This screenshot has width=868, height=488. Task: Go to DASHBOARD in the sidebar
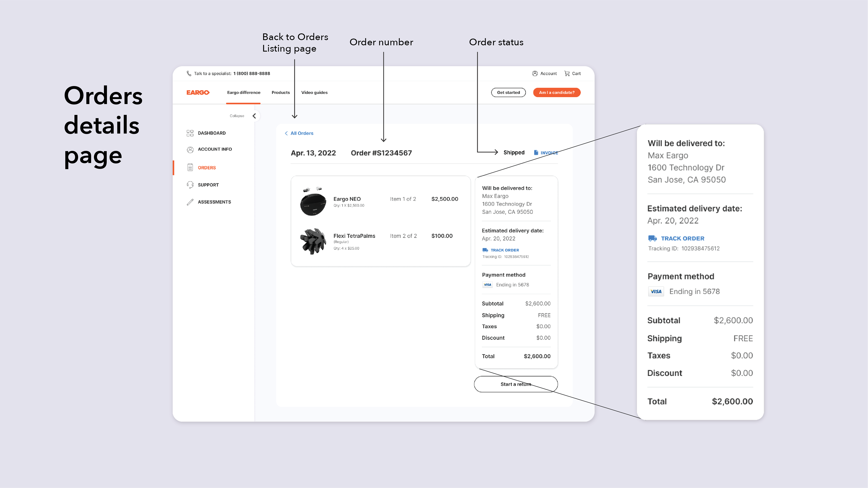[x=212, y=133]
